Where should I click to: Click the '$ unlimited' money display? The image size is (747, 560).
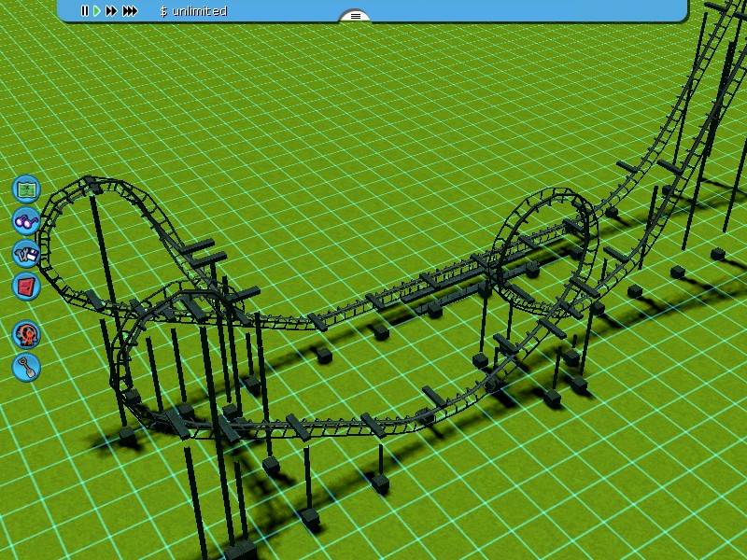click(x=193, y=11)
